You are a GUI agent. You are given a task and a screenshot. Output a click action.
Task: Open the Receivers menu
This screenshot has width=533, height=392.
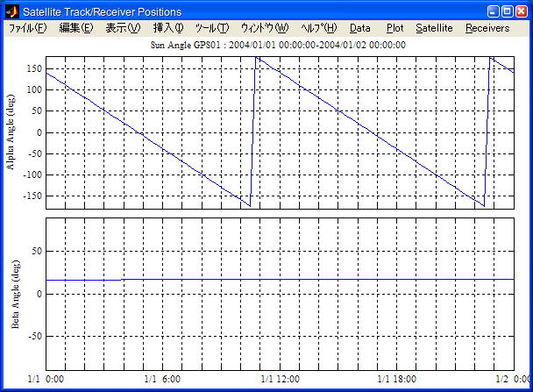487,28
